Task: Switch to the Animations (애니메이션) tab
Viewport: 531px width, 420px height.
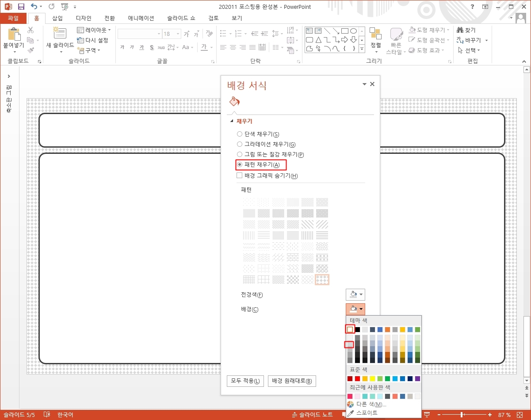Action: tap(141, 18)
